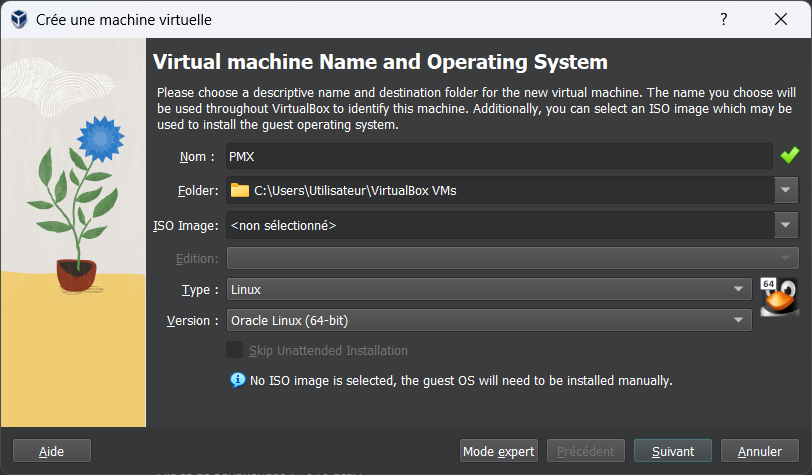Viewport: 812px width, 475px height.
Task: Click the yellow folder icon in Folder field
Action: [240, 190]
